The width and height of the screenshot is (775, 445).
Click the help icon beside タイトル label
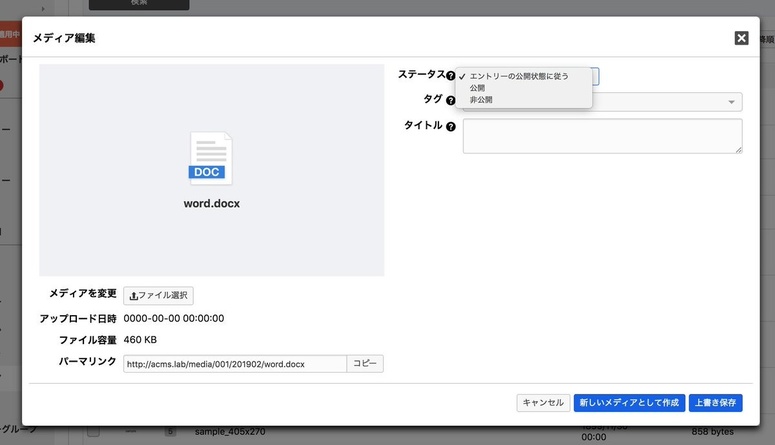451,127
